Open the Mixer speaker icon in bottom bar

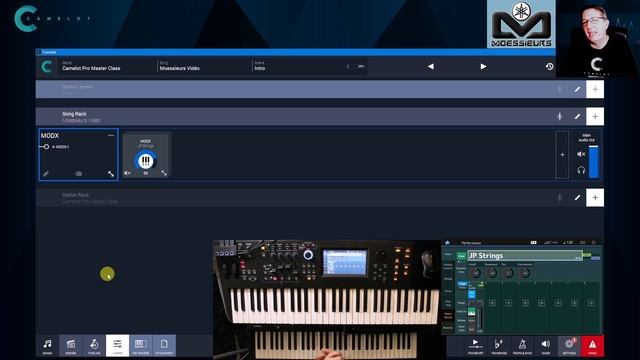tap(546, 346)
